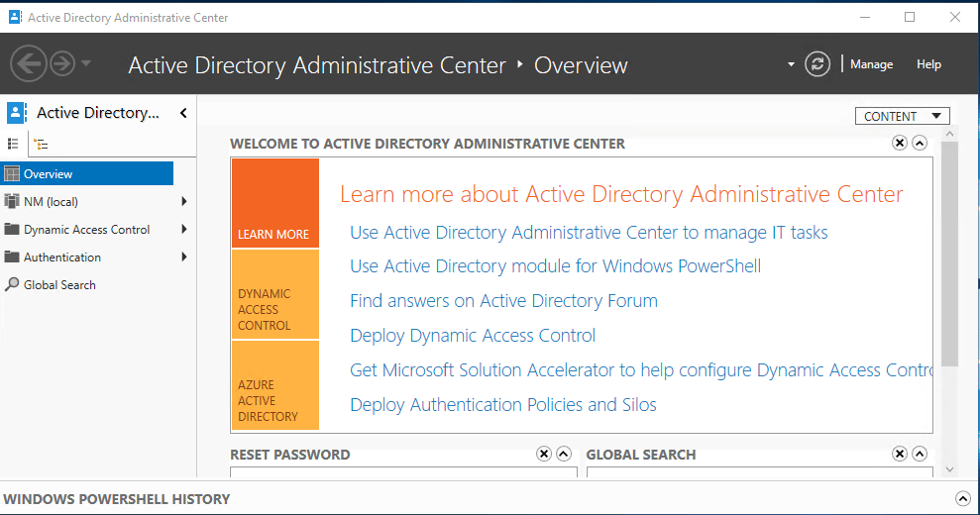Expand Authentication submenu arrow
Screen dimensions: 980x515
183,257
